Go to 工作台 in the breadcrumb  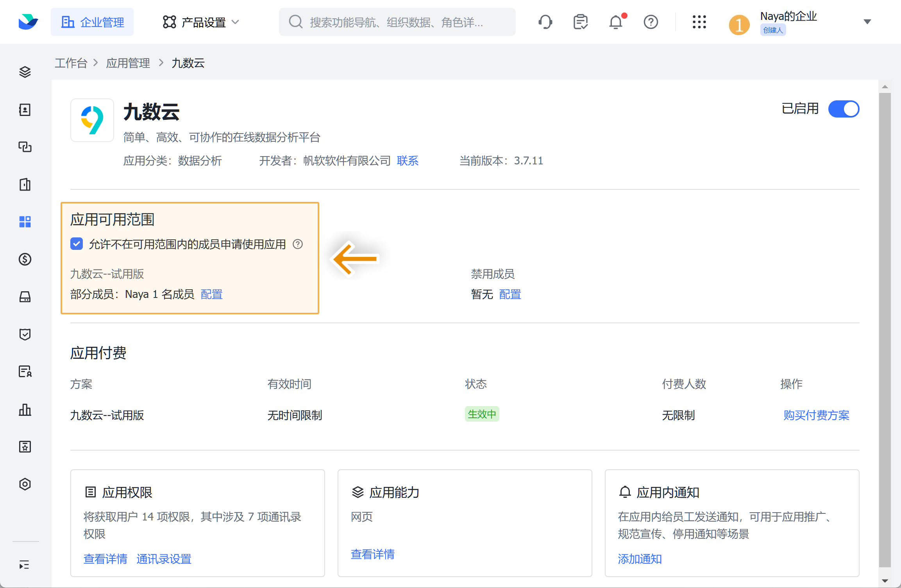(x=71, y=63)
